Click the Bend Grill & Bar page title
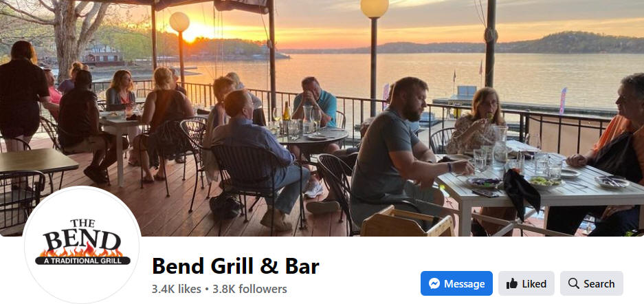 pos(235,265)
